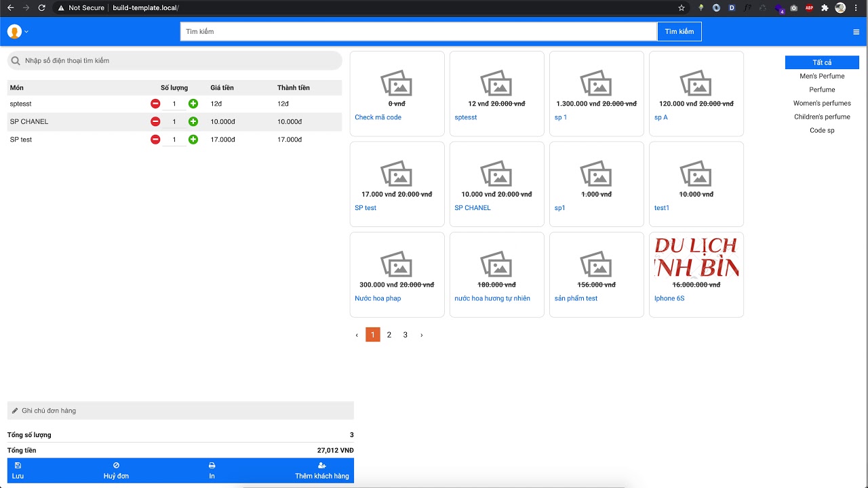Go to pagination page 2

click(389, 335)
